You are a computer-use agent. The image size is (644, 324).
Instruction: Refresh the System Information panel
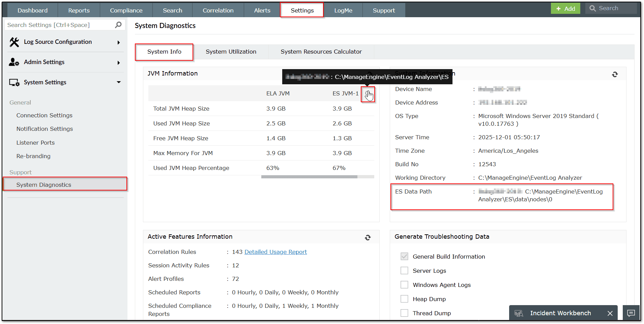pyautogui.click(x=615, y=74)
